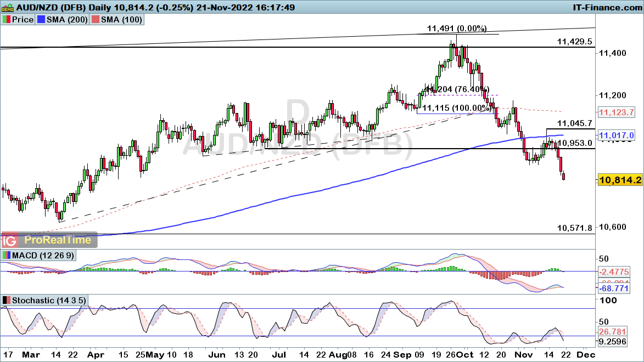Screen dimensions: 644x362
Task: Click the Apr label on time axis
Action: 96,355
